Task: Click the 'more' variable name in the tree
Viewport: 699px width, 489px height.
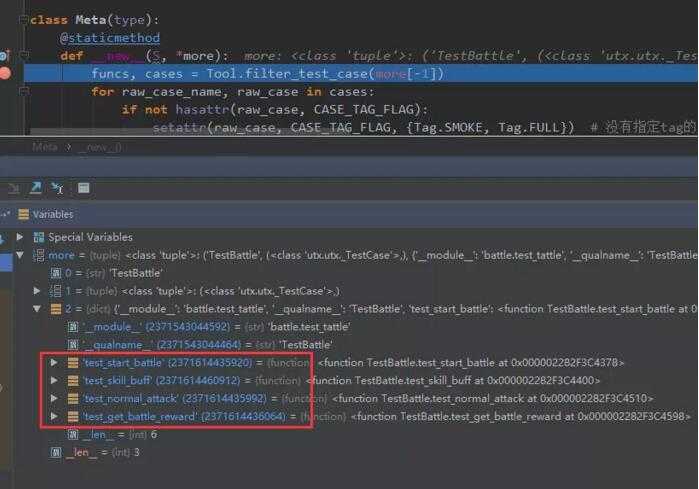Action: (61, 255)
